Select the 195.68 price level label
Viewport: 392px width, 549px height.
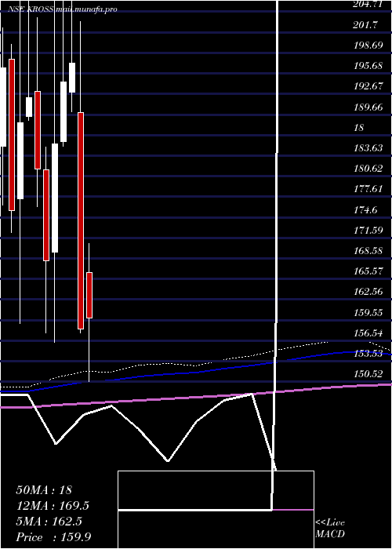(x=368, y=66)
